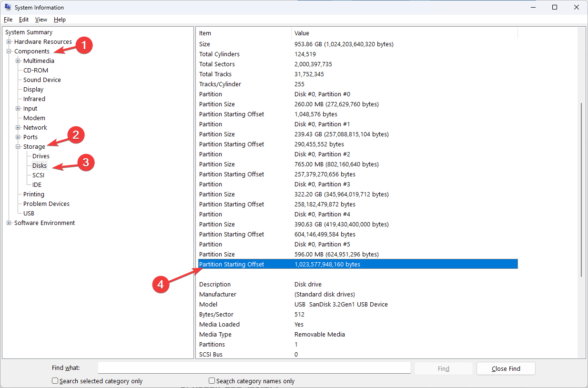This screenshot has height=388, width=588.
Task: Select System Summary at the top
Action: pos(28,32)
